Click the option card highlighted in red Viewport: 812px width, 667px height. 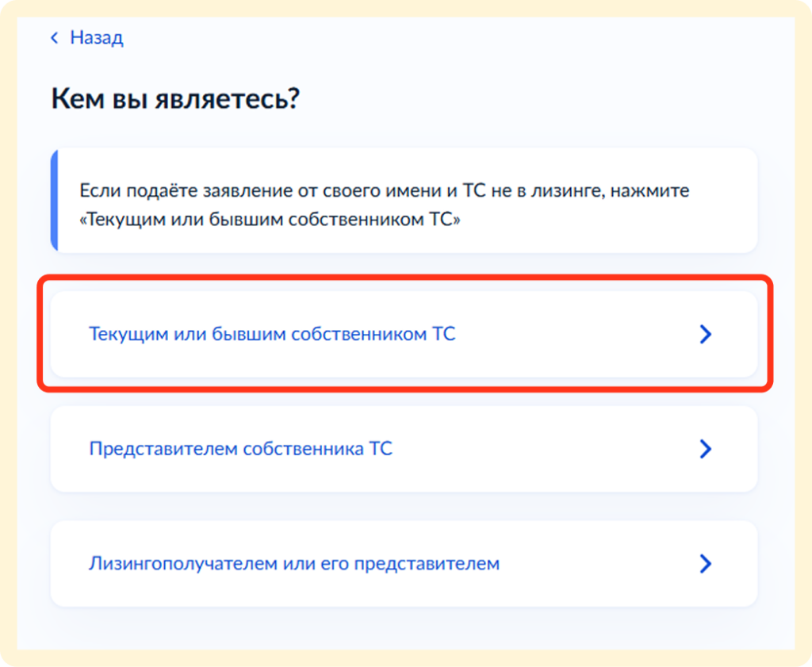point(404,334)
